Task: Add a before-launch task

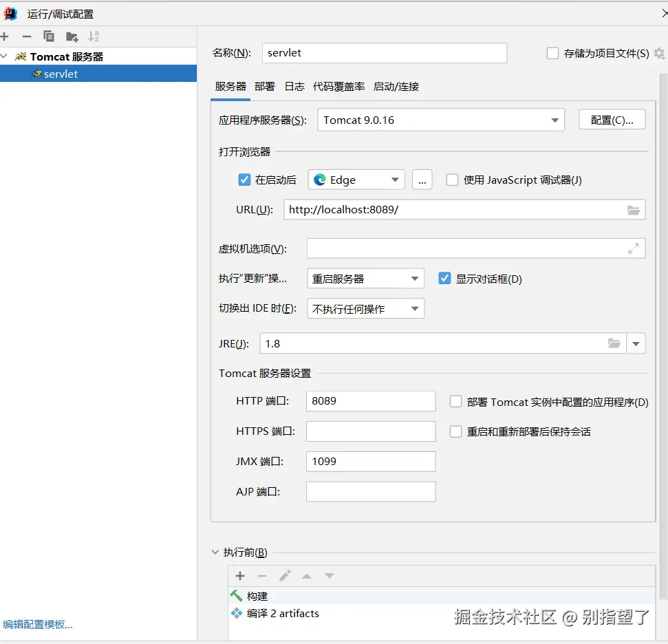Action: click(x=240, y=576)
